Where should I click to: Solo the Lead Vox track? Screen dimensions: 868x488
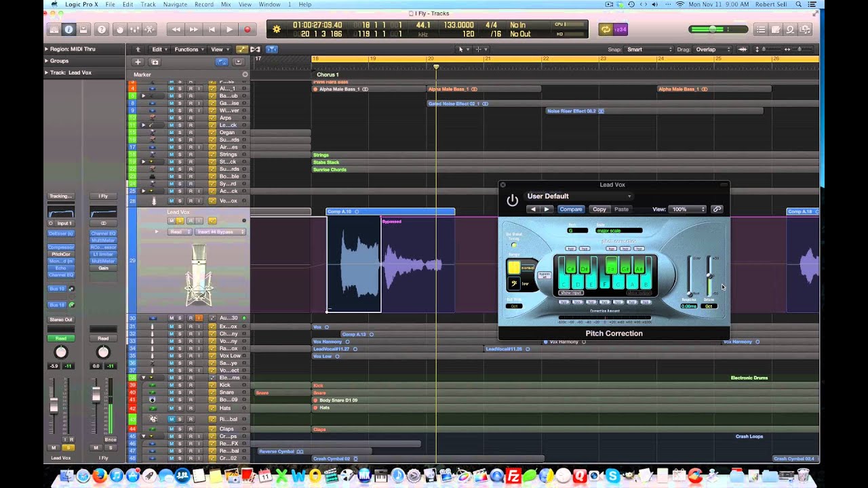point(181,220)
